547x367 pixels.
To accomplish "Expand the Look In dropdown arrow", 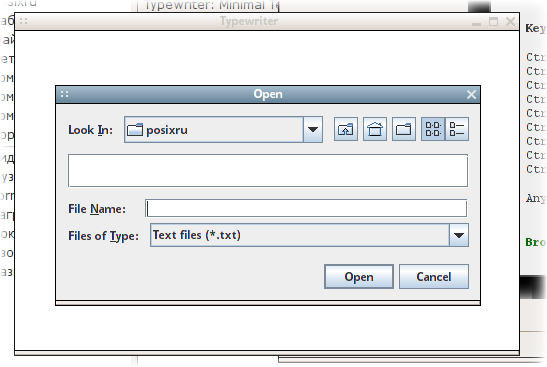I will pos(313,130).
